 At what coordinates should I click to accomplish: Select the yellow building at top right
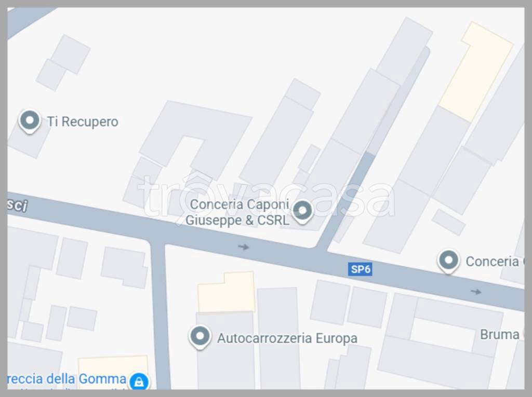click(x=476, y=72)
